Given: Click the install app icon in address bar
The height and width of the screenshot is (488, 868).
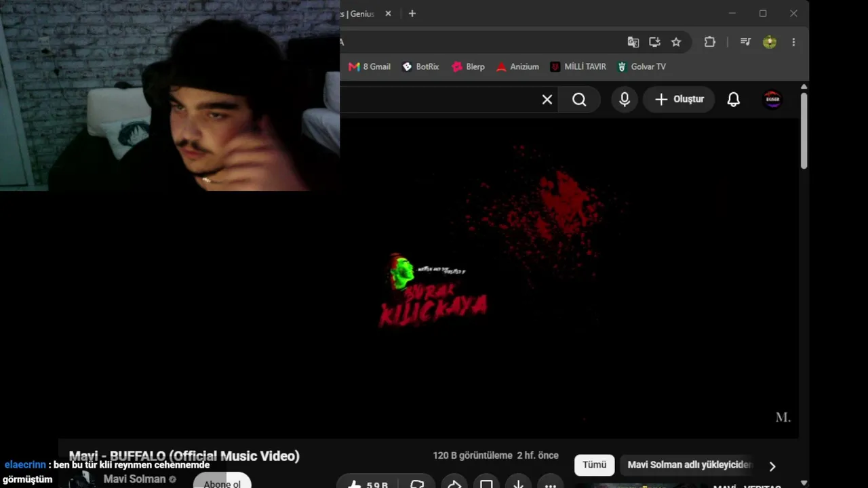Looking at the screenshot, I should point(654,42).
